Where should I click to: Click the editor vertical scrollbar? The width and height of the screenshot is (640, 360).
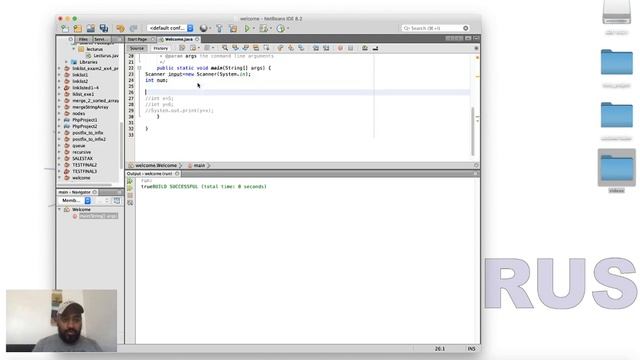(x=473, y=131)
